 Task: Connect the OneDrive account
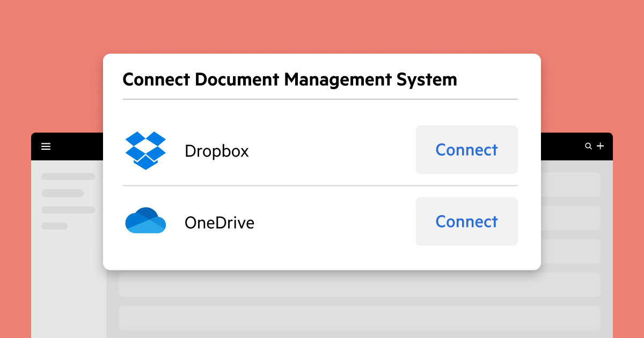466,222
